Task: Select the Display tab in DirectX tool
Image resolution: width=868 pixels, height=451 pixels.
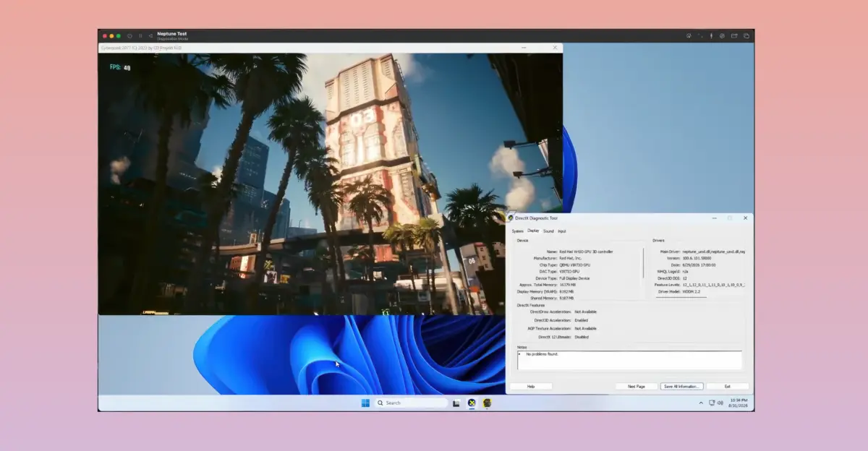Action: [x=533, y=231]
